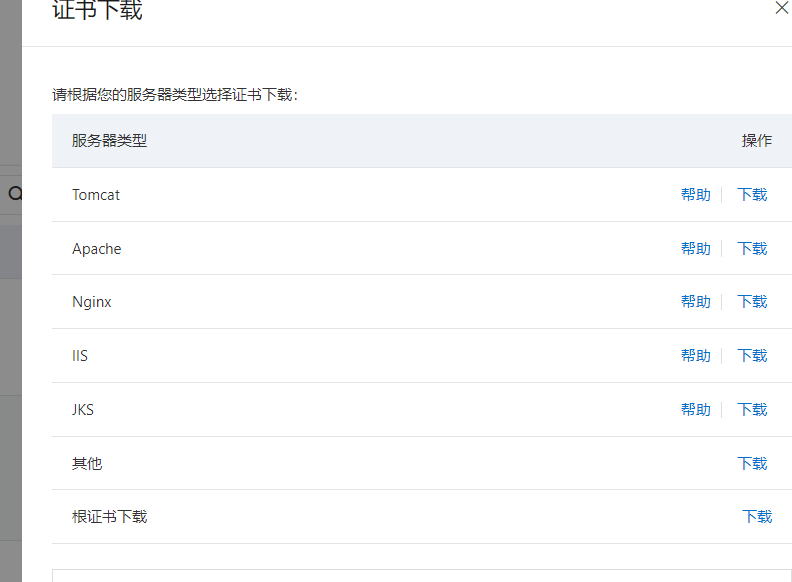Download the JKS certificate via 下载
The image size is (792, 582).
(x=752, y=409)
